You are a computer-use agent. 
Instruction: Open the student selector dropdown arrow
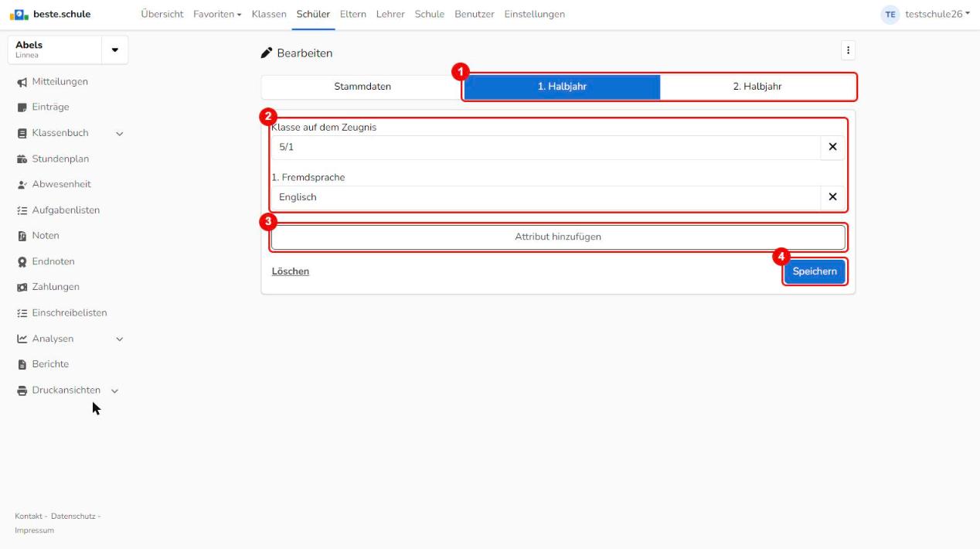coord(115,50)
